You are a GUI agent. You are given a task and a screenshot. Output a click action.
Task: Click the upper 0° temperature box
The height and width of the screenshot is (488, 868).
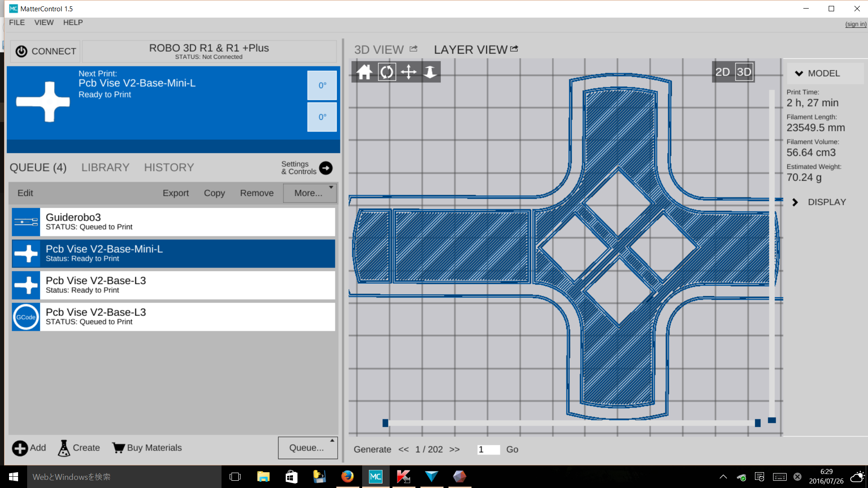(x=322, y=85)
